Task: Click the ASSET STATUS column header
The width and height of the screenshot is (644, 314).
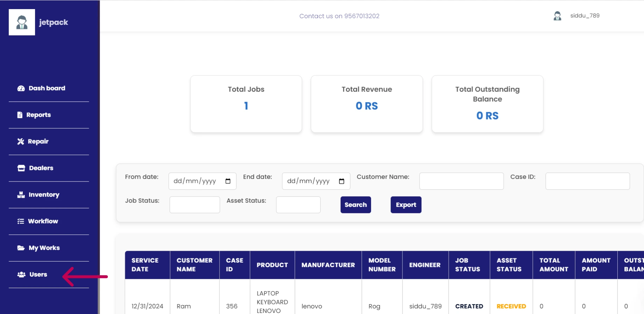Action: coord(511,265)
